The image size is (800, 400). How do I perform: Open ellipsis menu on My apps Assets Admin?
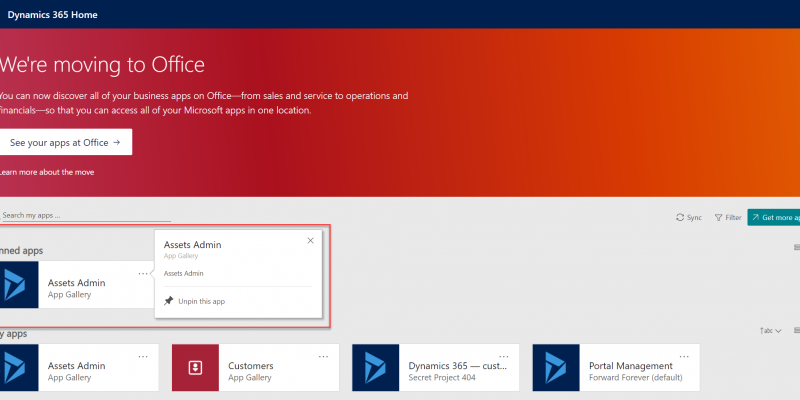click(143, 357)
